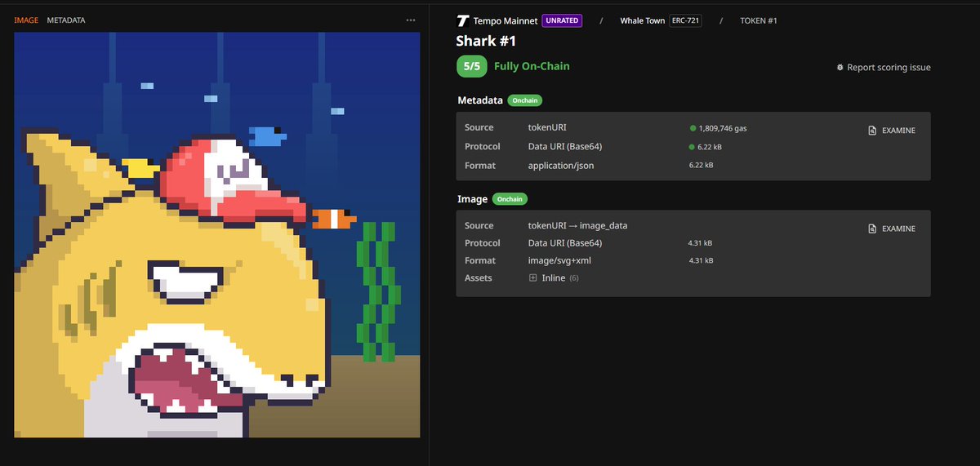Image resolution: width=980 pixels, height=466 pixels.
Task: Open the Whale Town collection breadcrumb
Action: click(x=643, y=20)
